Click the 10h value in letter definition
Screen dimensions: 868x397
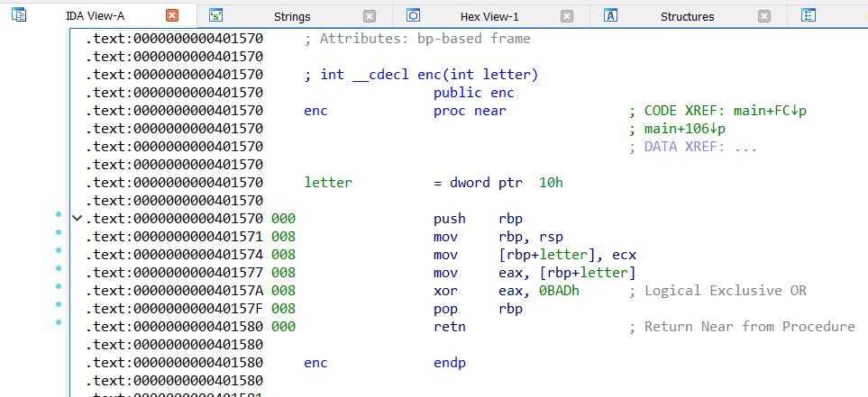(551, 183)
